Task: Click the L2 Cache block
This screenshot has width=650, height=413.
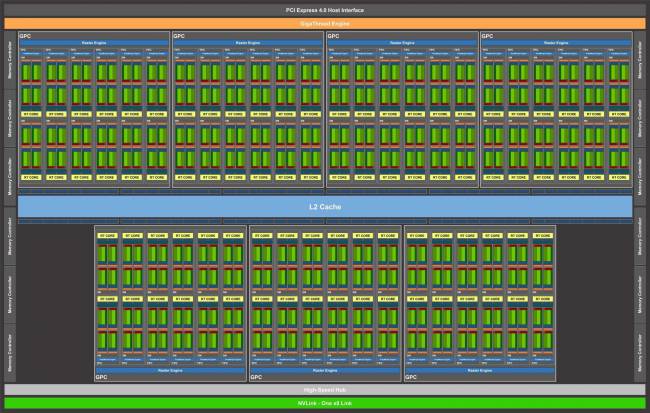Action: [x=325, y=206]
